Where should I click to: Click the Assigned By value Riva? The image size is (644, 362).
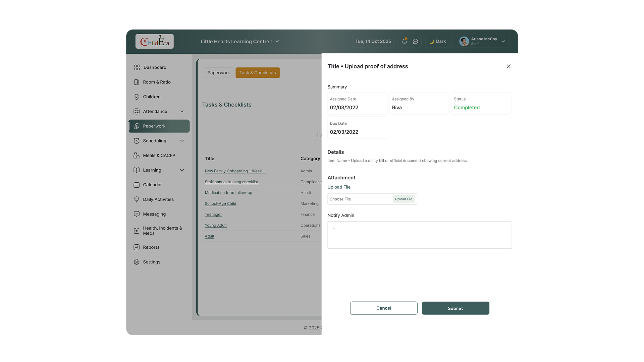[397, 108]
